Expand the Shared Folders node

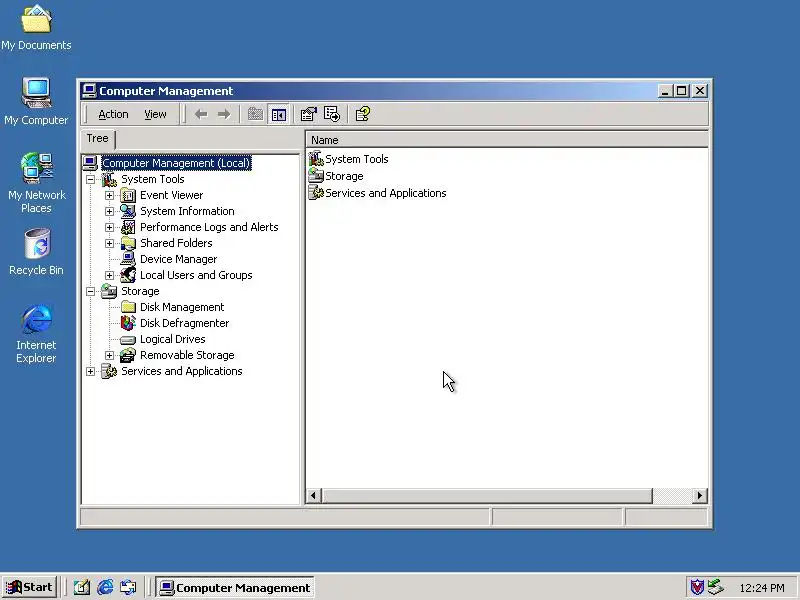(x=109, y=243)
